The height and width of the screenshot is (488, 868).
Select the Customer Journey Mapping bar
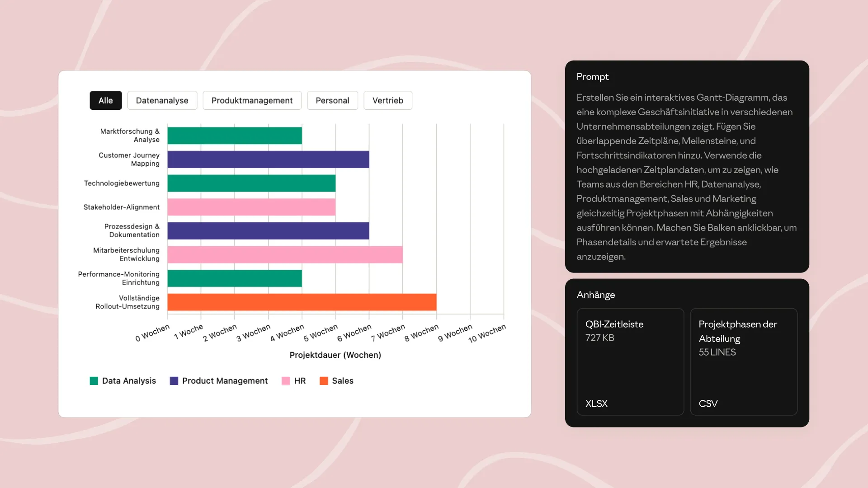pyautogui.click(x=268, y=160)
